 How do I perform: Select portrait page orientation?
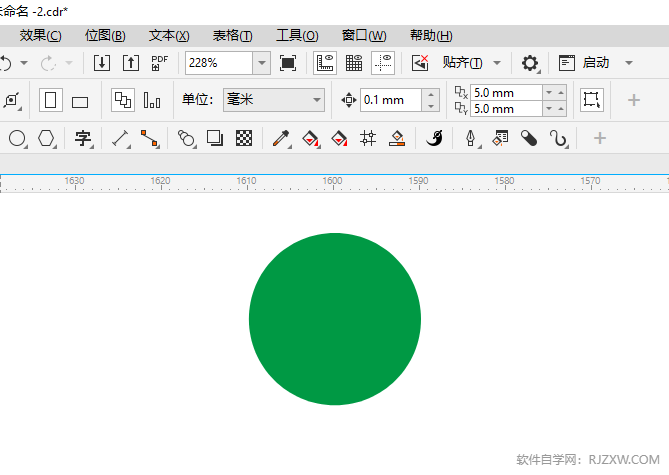(x=51, y=100)
